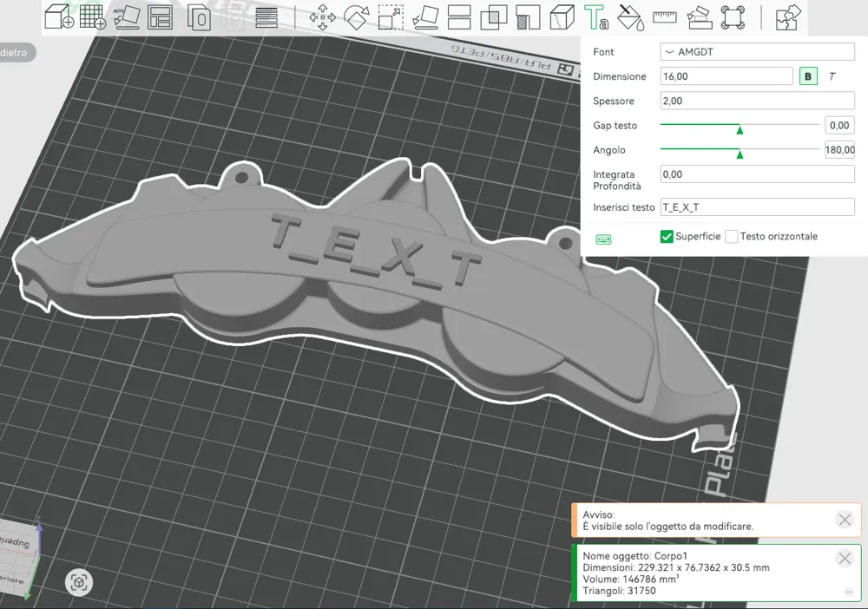Click the green keyboard icon in text panel
The width and height of the screenshot is (868, 609).
[603, 239]
